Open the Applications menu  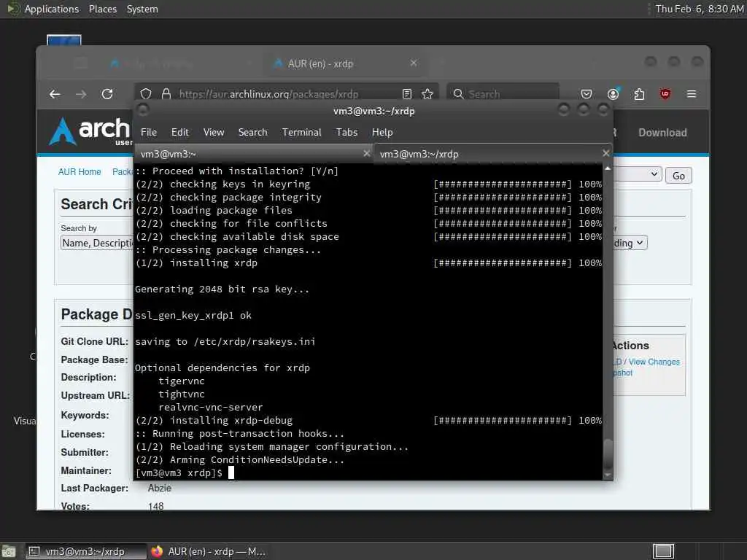coord(52,9)
